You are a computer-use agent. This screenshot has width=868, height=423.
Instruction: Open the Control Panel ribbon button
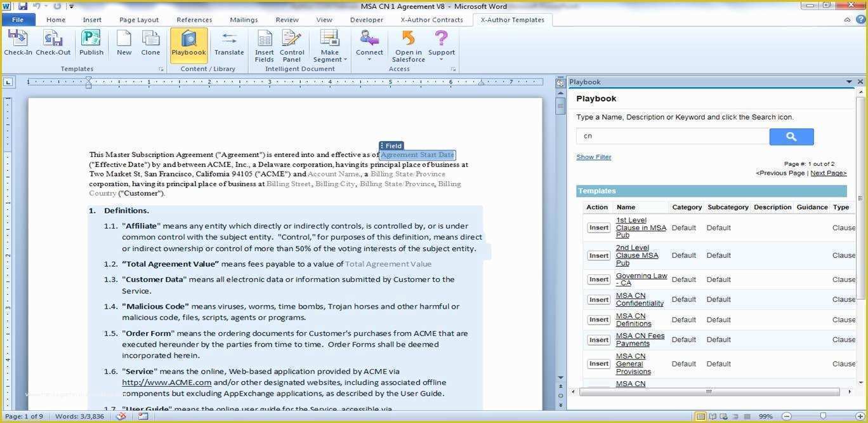(292, 46)
